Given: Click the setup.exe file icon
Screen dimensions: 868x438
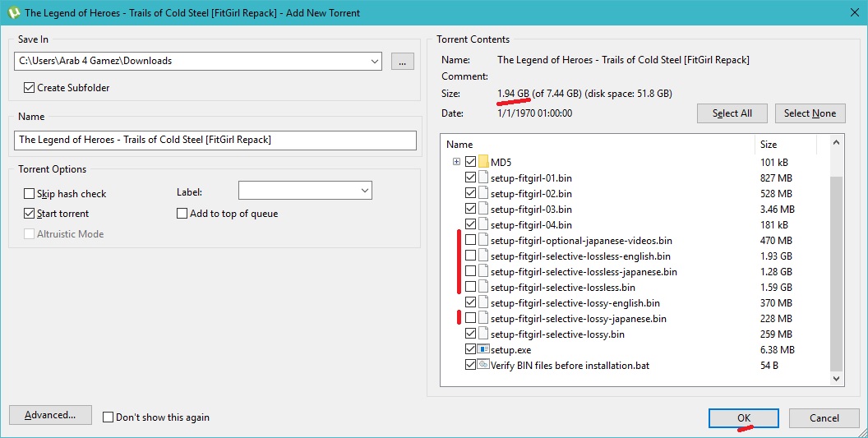Looking at the screenshot, I should tap(484, 350).
